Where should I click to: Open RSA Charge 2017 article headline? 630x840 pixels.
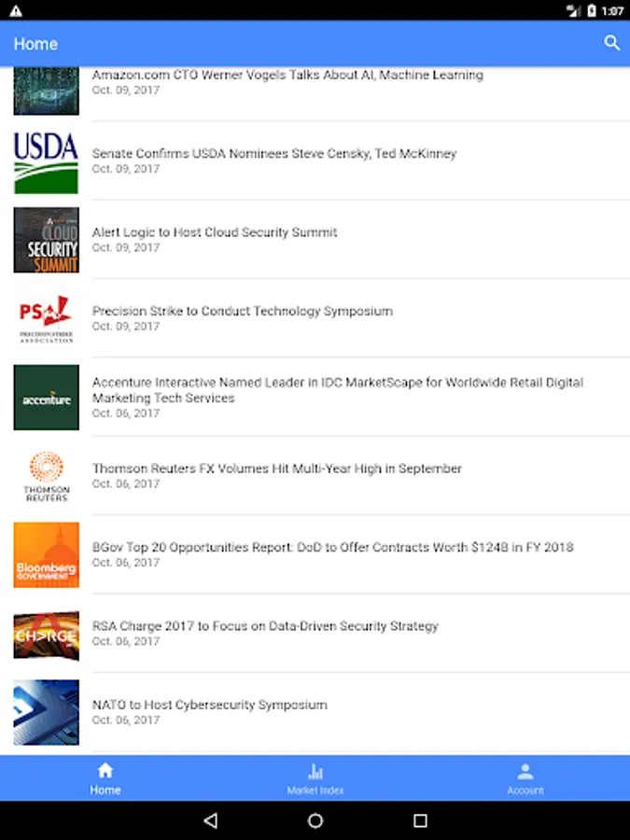click(x=265, y=625)
